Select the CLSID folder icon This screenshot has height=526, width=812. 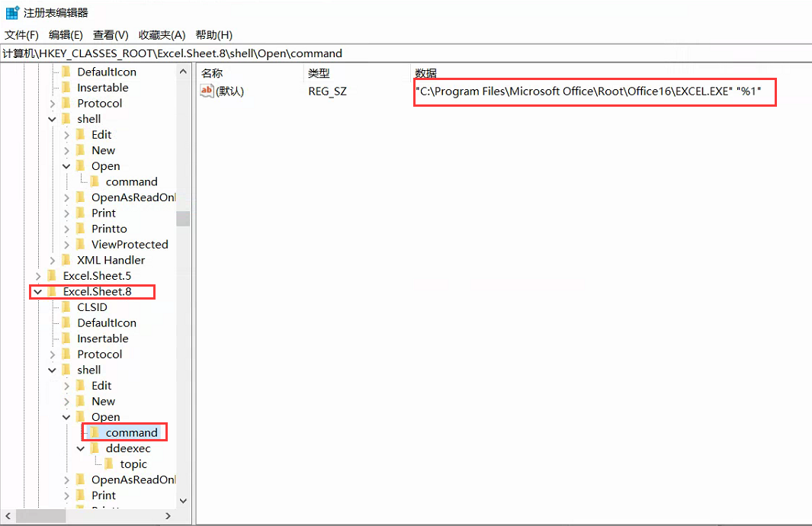(x=66, y=307)
